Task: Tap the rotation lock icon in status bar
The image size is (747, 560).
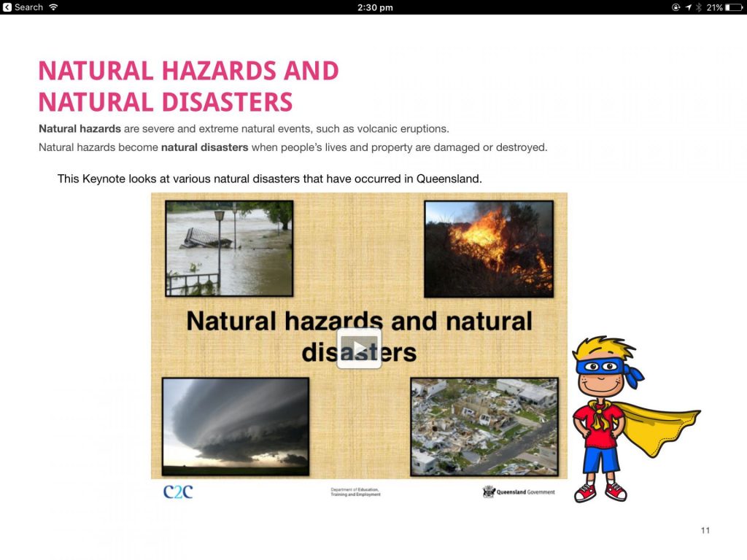Action: click(676, 7)
